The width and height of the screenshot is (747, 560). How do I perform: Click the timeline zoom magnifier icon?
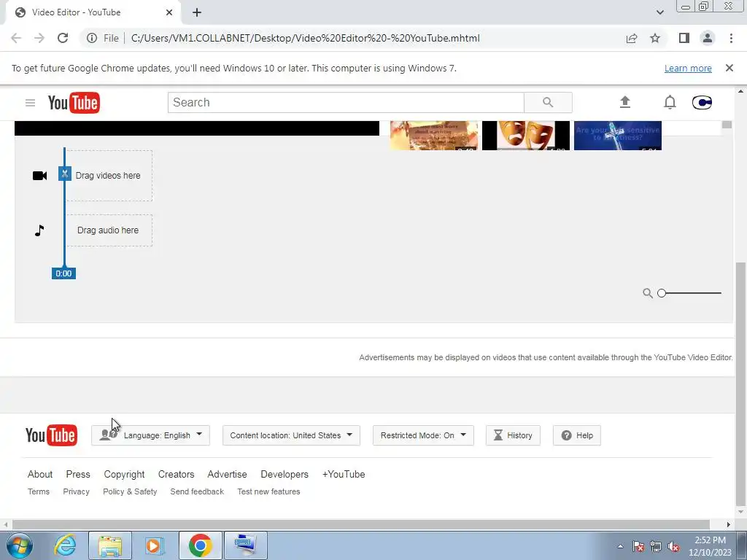(648, 293)
